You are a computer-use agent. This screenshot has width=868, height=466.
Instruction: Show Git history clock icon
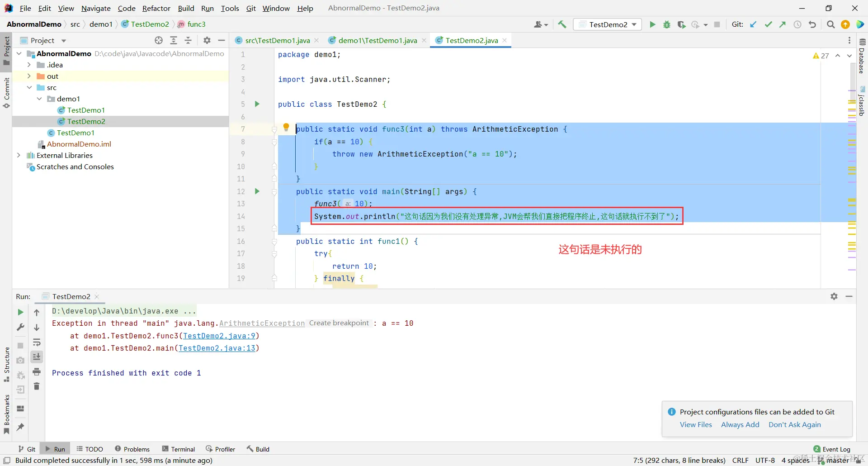coord(797,24)
